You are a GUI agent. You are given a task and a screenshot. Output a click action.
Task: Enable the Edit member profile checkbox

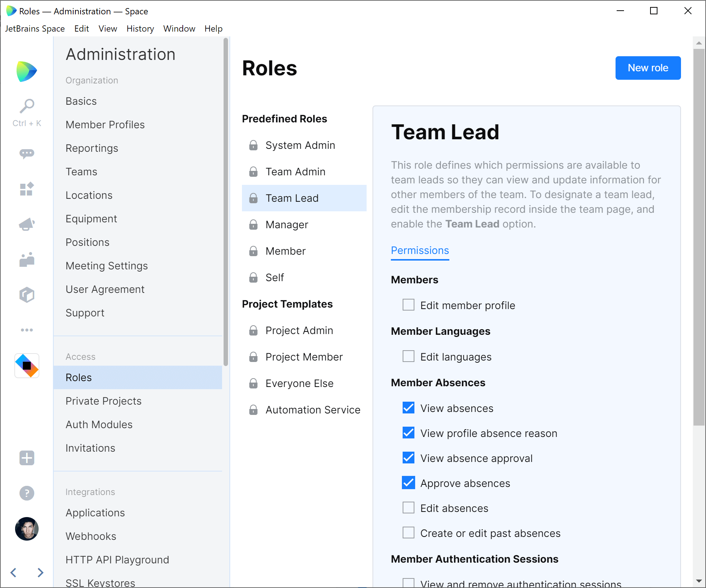[409, 305]
